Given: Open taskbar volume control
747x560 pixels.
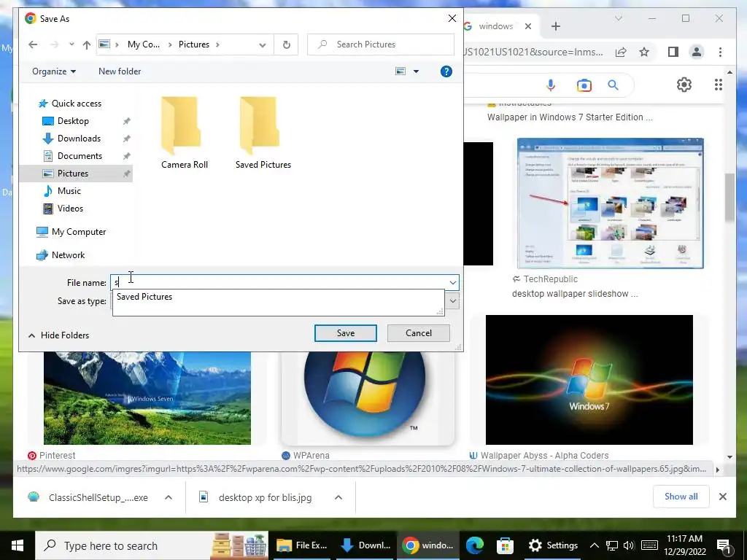Looking at the screenshot, I should (x=629, y=545).
